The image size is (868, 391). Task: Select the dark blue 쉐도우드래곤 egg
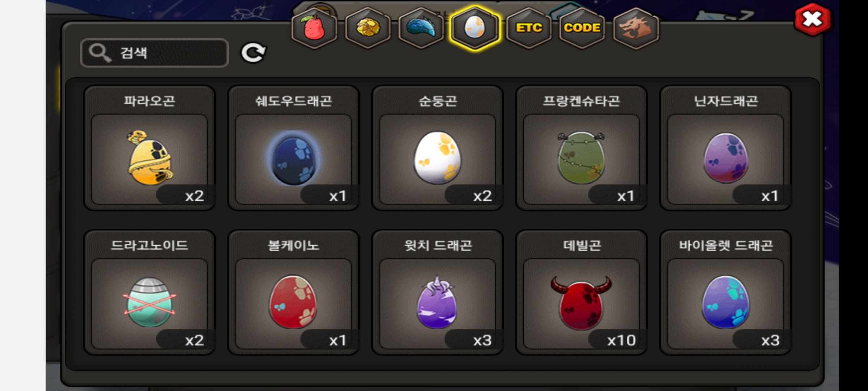[293, 148]
